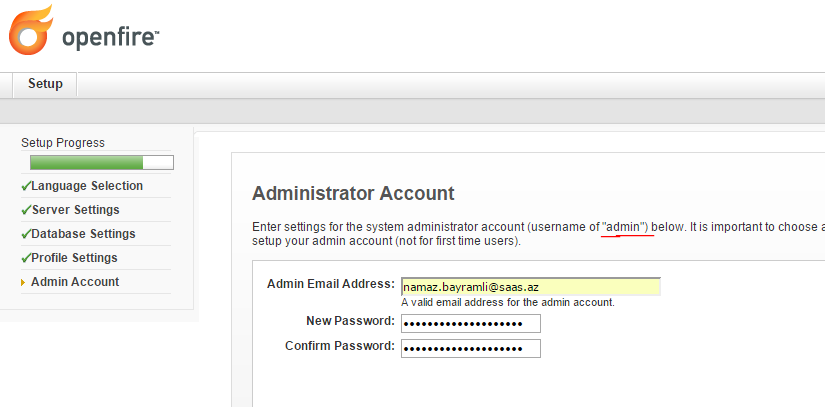Click the Setup Progress bar

click(x=102, y=162)
